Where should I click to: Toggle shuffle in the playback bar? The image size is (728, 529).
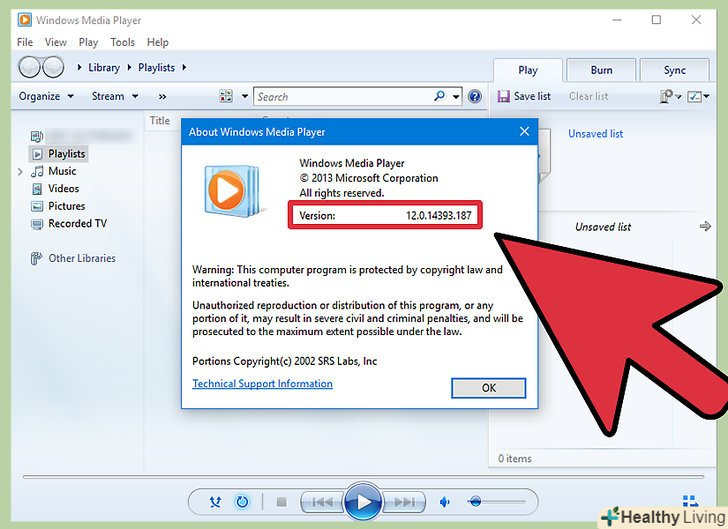coord(215,502)
